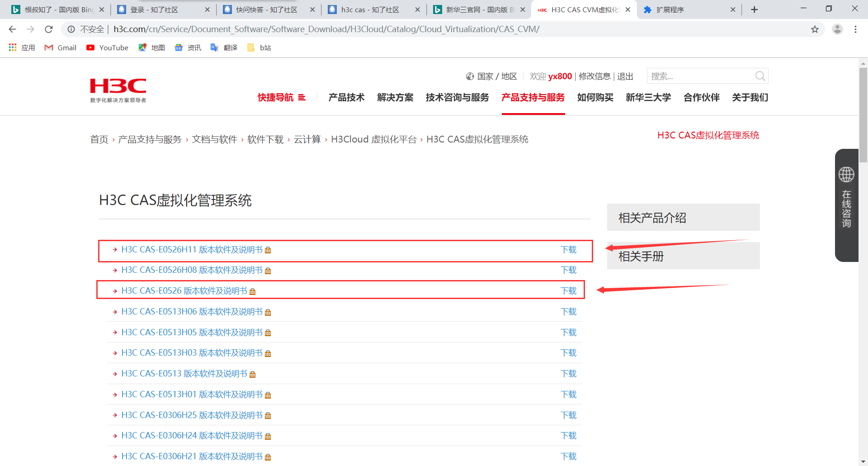The image size is (868, 466).
Task: Open the 新华三大学 menu
Action: pos(648,97)
